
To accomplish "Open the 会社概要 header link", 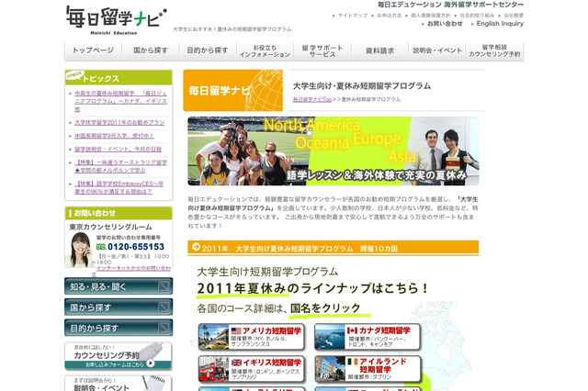I will tap(514, 16).
